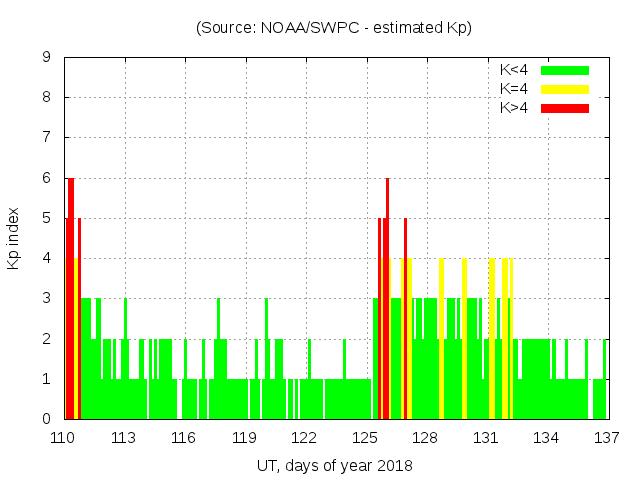Screen dimensions: 640x480
Task: Click the yellow Kp=4 bar just before day 129
Action: click(441, 340)
